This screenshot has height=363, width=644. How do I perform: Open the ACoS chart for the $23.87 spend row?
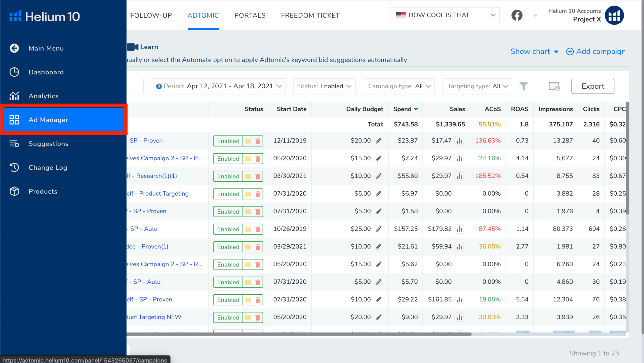coord(460,141)
